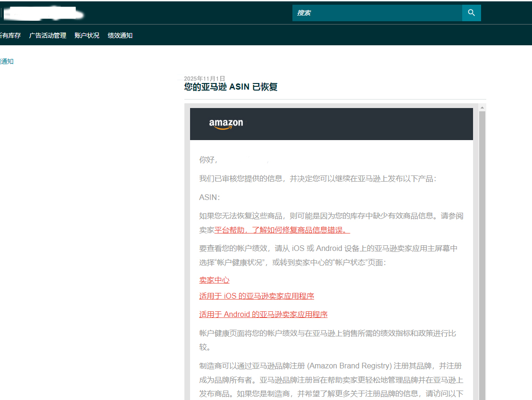Open the 适用于 Android 的亚马逊卖家应用程序 link
Screen dimensions: 532x400
263,314
